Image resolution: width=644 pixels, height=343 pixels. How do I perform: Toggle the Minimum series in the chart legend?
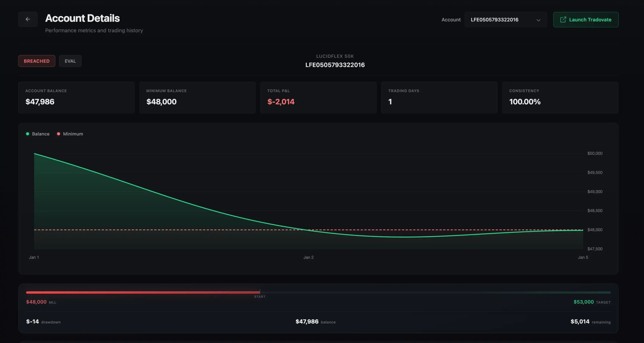70,134
